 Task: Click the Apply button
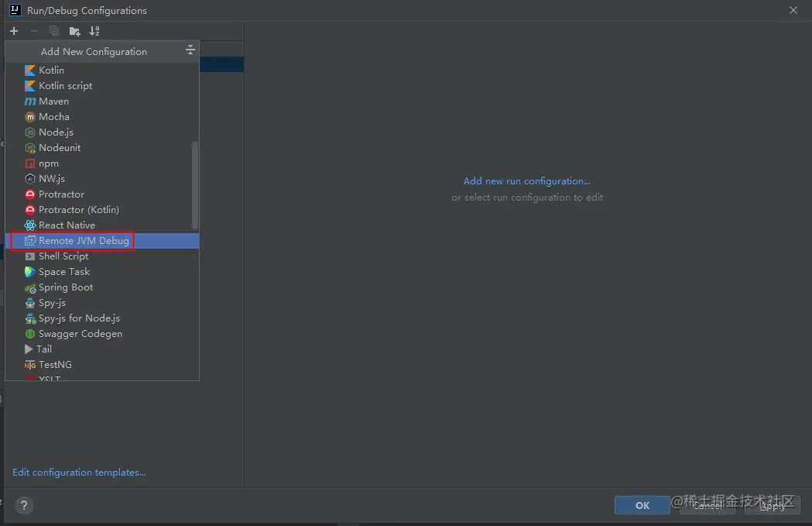(772, 505)
